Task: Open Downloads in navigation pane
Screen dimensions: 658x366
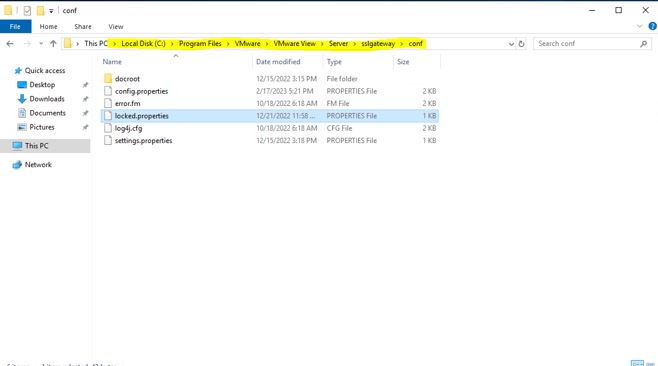Action: pyautogui.click(x=47, y=99)
